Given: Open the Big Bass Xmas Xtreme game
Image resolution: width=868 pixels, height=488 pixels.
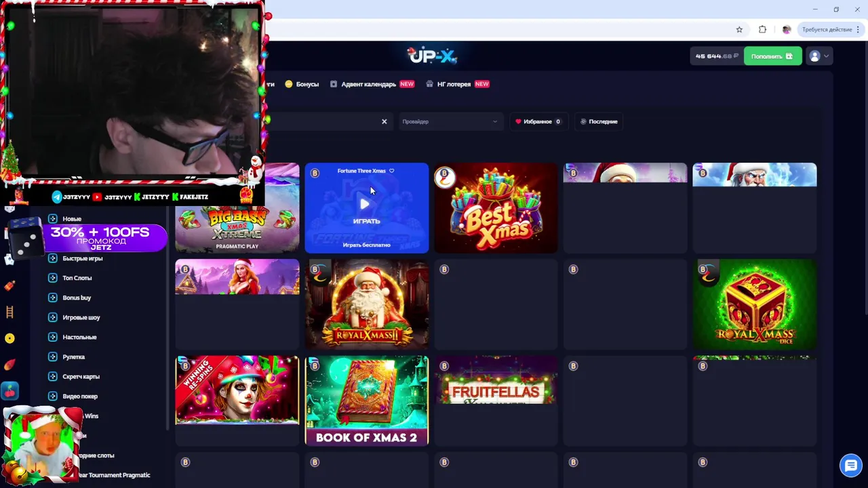Looking at the screenshot, I should 237,208.
